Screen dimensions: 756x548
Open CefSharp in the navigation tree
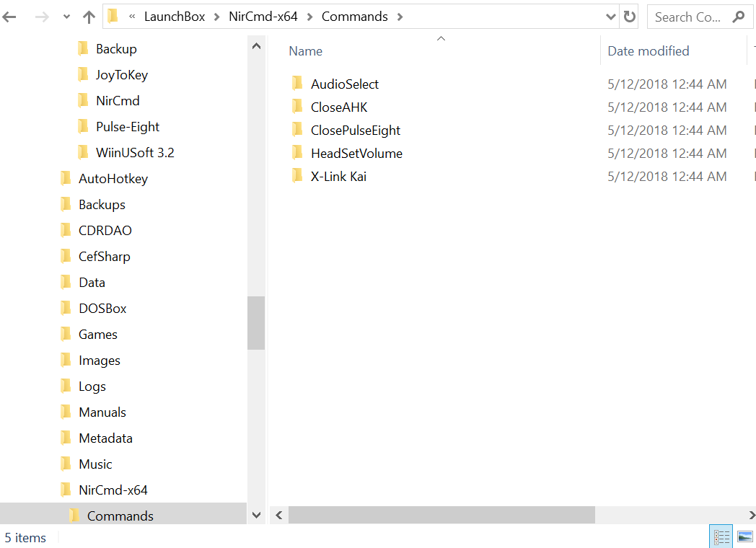click(x=104, y=257)
